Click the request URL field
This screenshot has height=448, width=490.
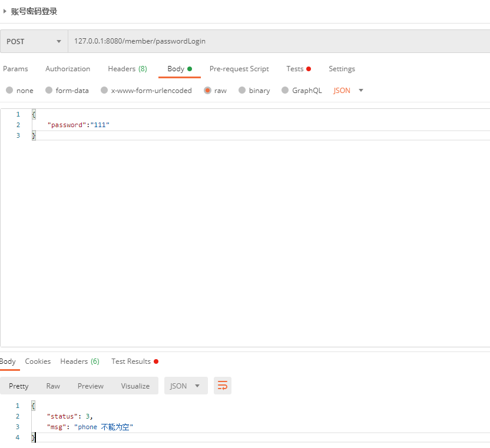(x=279, y=41)
